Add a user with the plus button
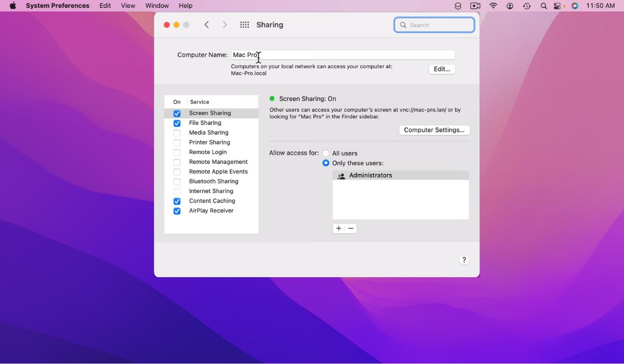 tap(339, 228)
